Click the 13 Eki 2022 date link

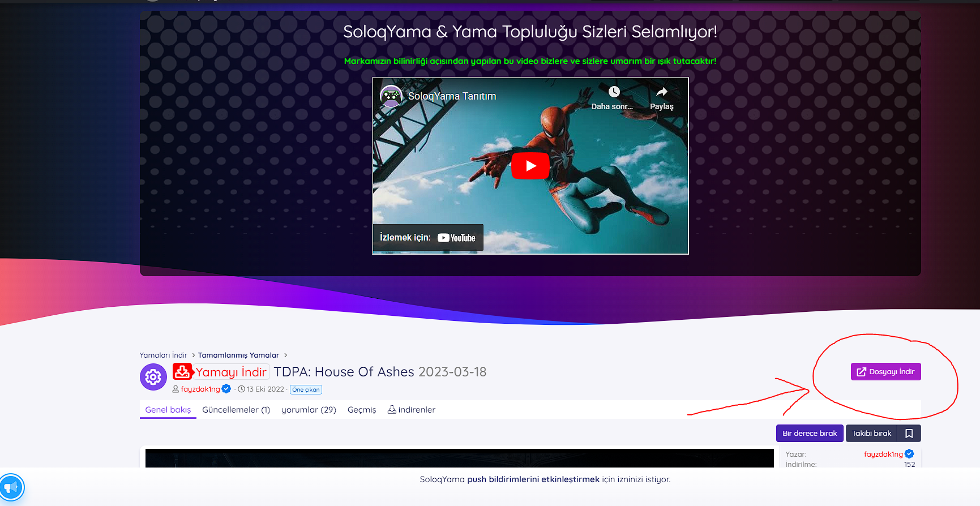click(266, 389)
